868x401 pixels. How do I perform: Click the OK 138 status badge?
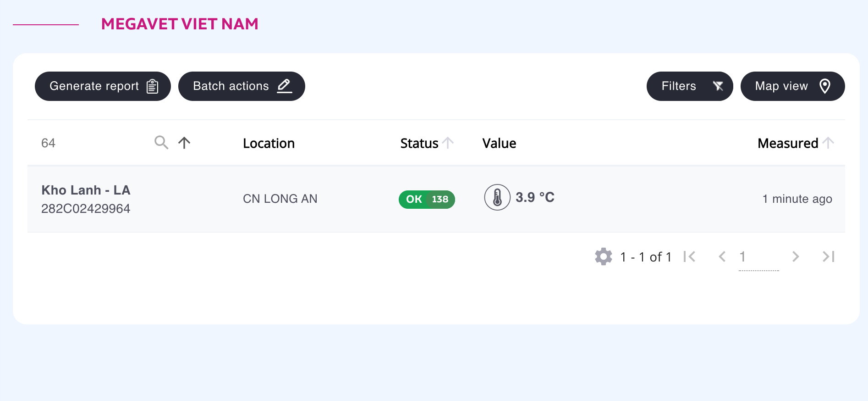(x=427, y=199)
